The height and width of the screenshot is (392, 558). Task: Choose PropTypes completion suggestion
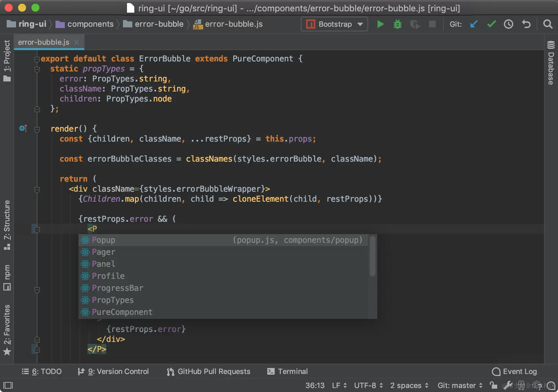pyautogui.click(x=223, y=300)
